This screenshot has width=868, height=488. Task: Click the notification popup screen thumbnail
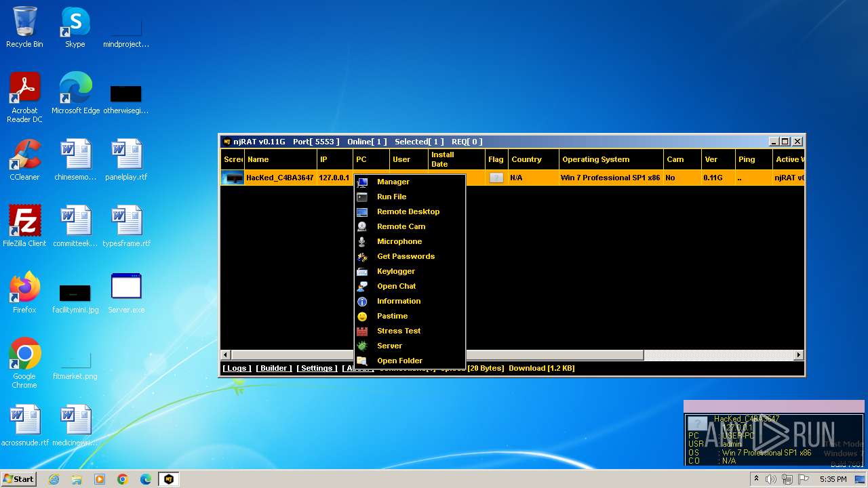pyautogui.click(x=697, y=424)
